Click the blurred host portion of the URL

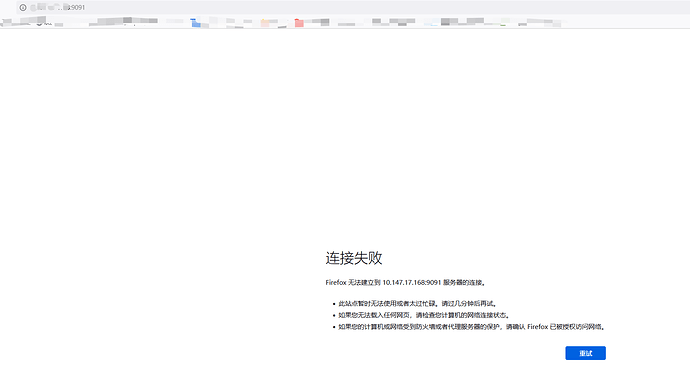pos(51,7)
